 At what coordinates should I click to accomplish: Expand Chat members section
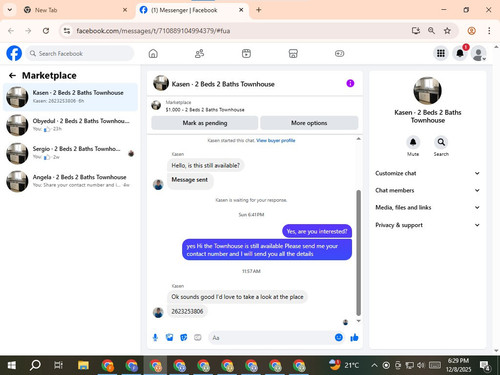click(x=427, y=190)
